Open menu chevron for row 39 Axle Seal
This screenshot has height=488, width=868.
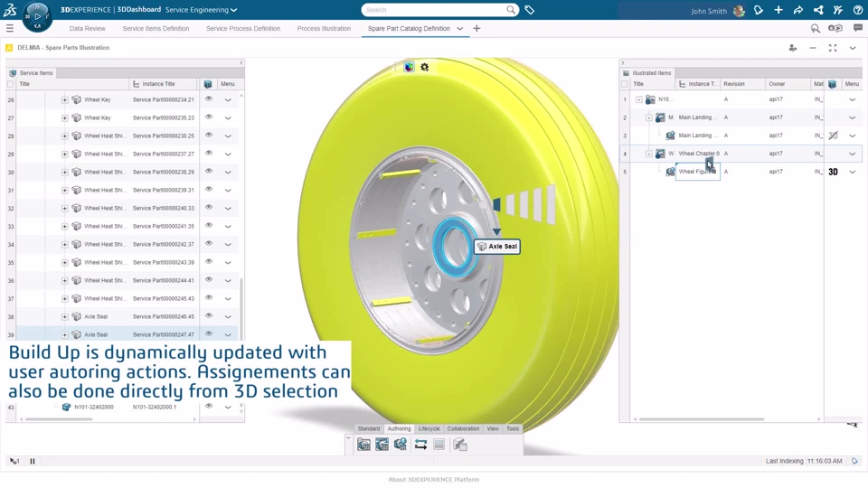(228, 334)
